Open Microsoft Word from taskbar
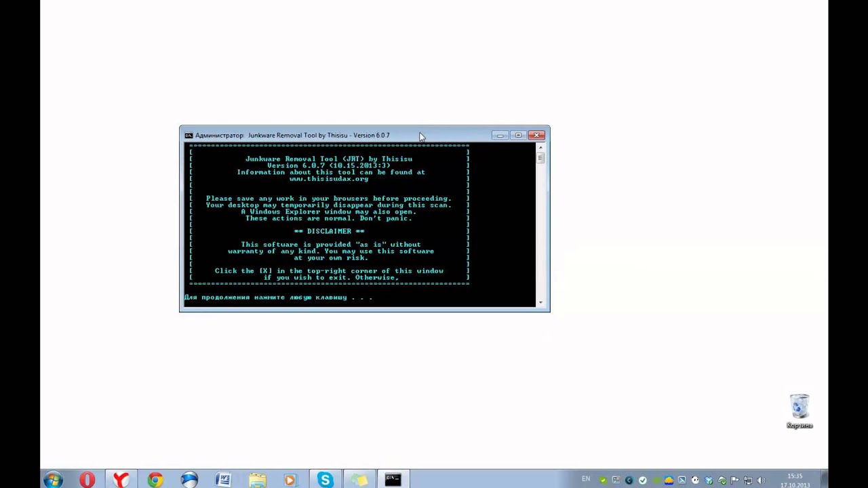 pos(223,480)
